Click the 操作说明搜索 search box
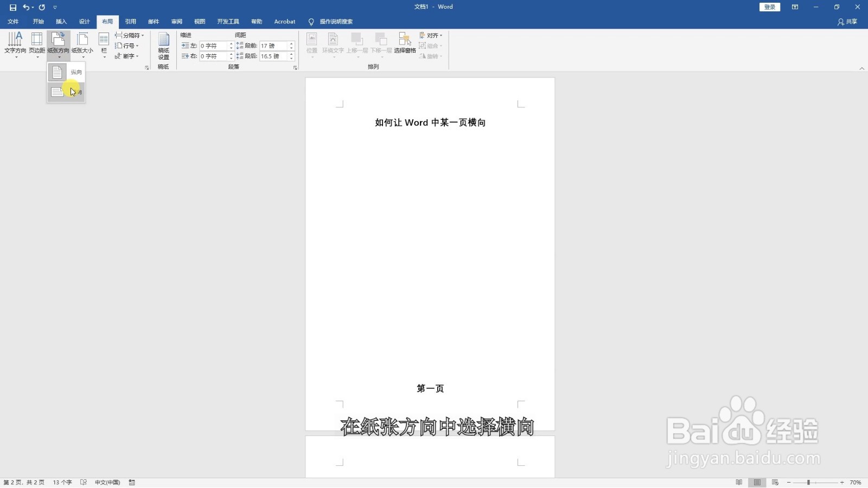The height and width of the screenshot is (488, 868). [x=331, y=22]
